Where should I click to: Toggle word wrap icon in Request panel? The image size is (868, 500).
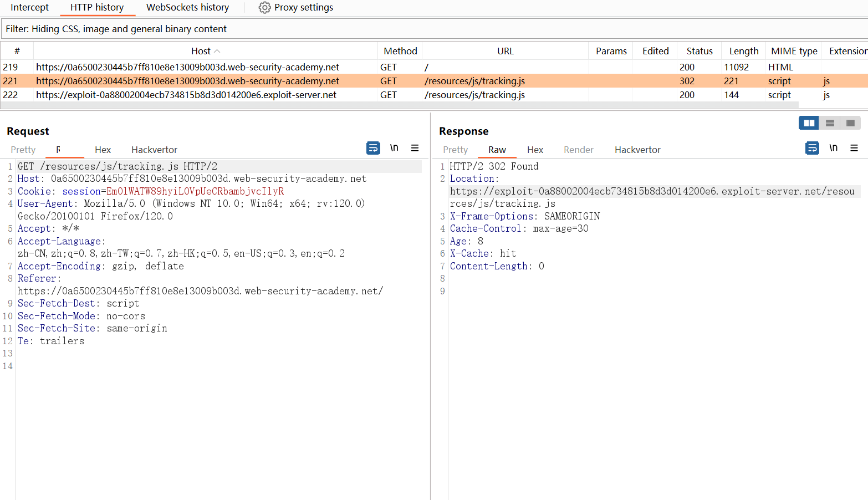point(373,148)
